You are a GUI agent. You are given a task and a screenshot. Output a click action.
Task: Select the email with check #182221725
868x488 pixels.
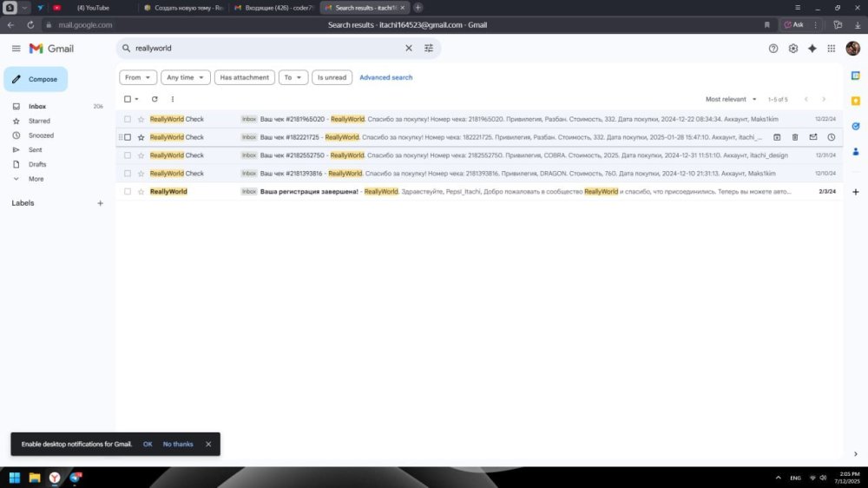pos(128,137)
